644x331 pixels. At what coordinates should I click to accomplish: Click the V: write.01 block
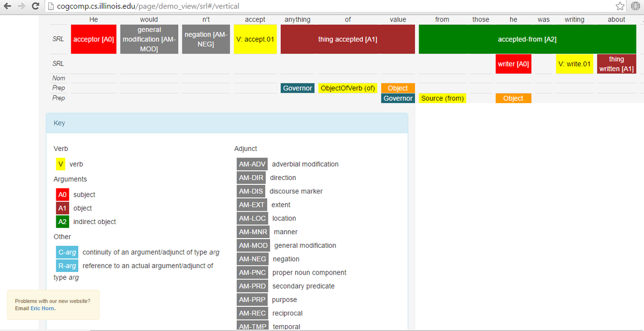[574, 64]
